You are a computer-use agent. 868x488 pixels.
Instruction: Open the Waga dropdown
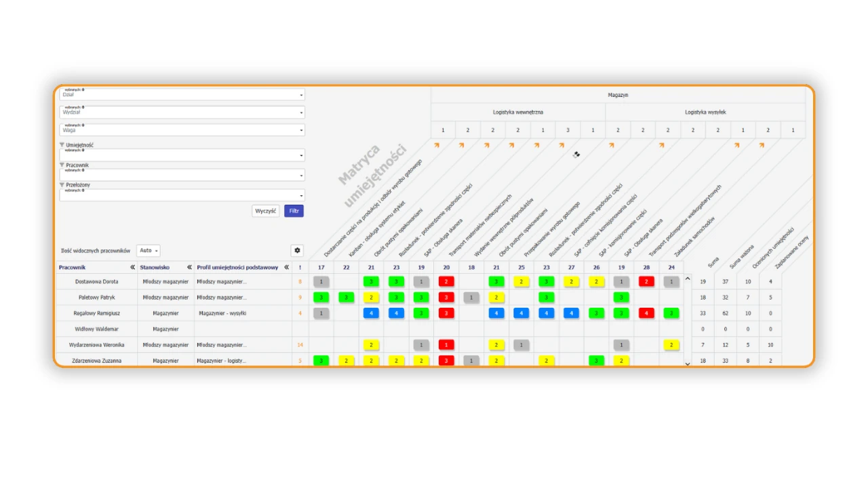(182, 130)
